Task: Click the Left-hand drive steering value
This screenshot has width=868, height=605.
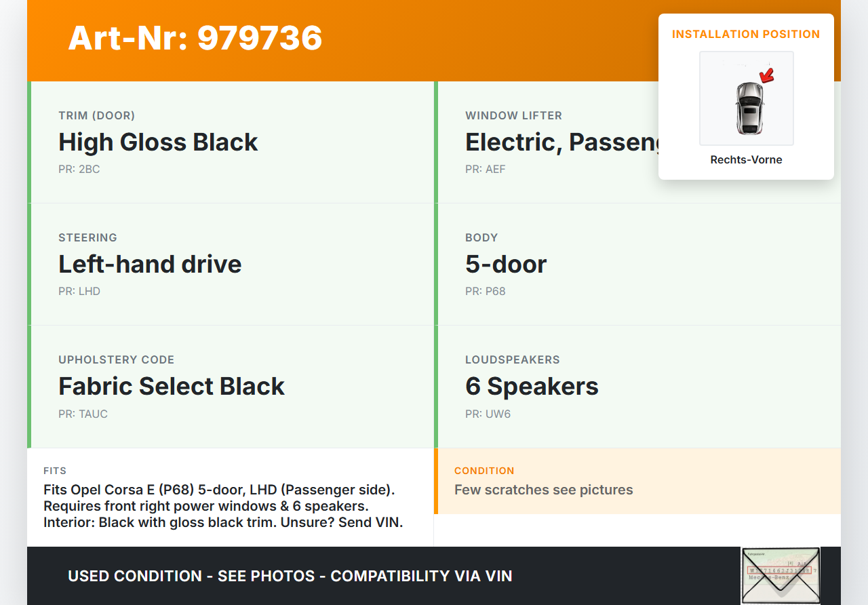Action: tap(150, 265)
